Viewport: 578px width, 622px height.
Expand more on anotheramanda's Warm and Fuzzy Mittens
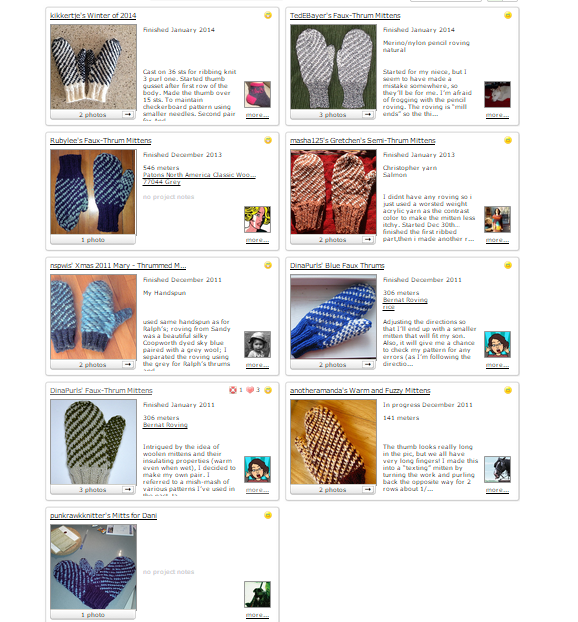(x=497, y=490)
